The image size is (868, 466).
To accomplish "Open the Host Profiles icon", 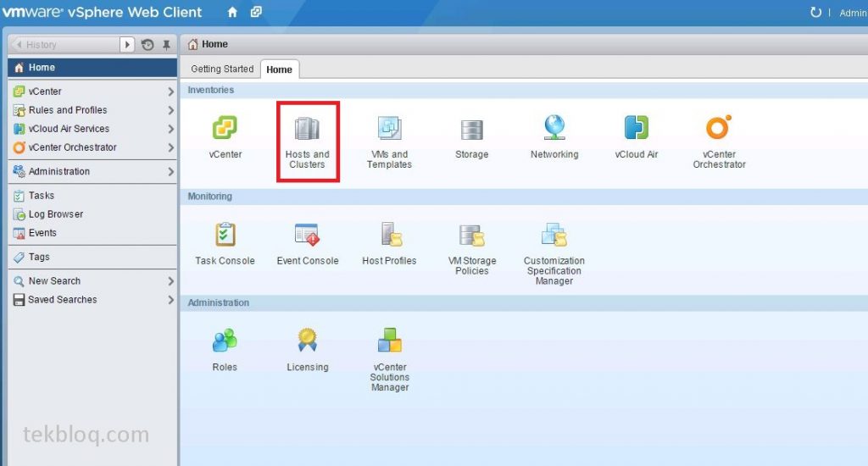I will 390,234.
